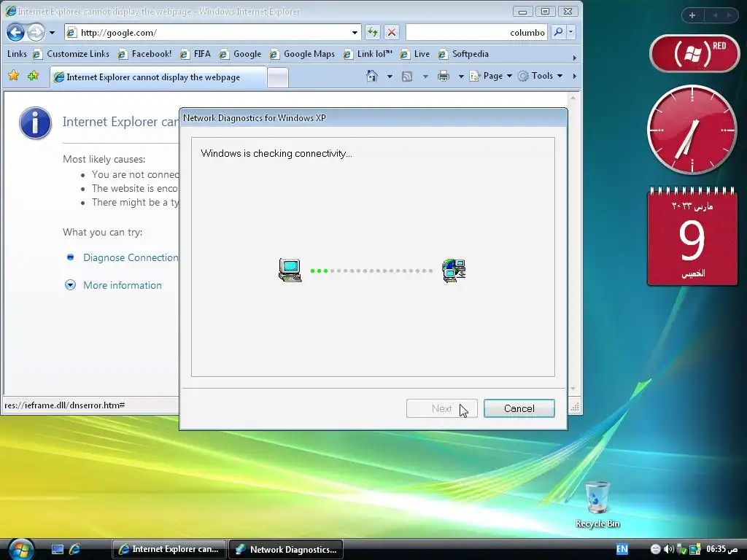Switch to Network Diagnostics taskbar button
The height and width of the screenshot is (560, 747).
pyautogui.click(x=286, y=549)
